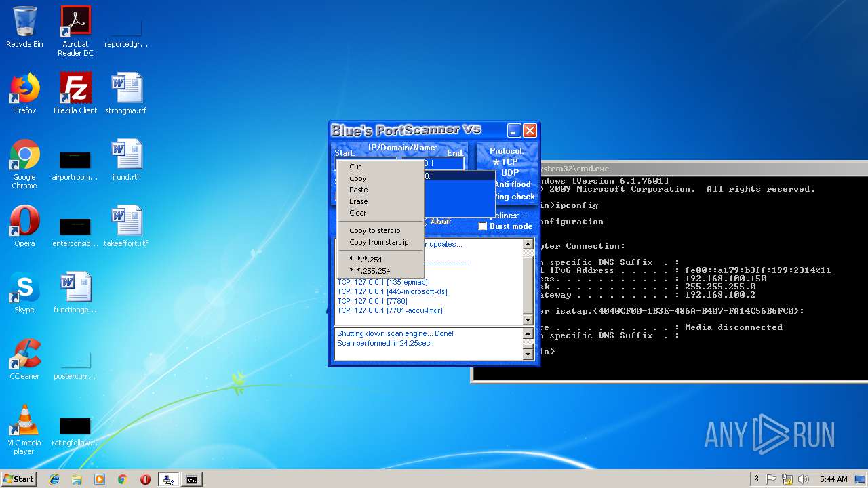The width and height of the screenshot is (868, 488).
Task: Open Internet Explorer from taskbar
Action: click(54, 479)
